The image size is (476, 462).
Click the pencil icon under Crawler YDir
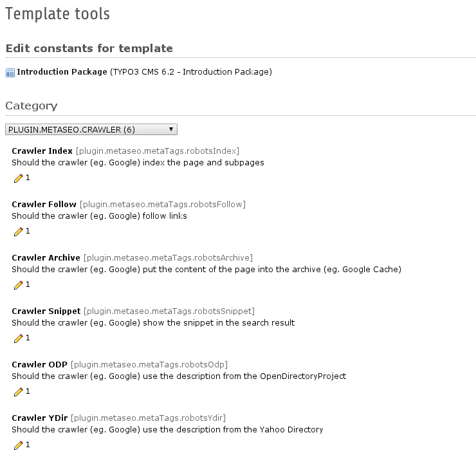pos(18,445)
